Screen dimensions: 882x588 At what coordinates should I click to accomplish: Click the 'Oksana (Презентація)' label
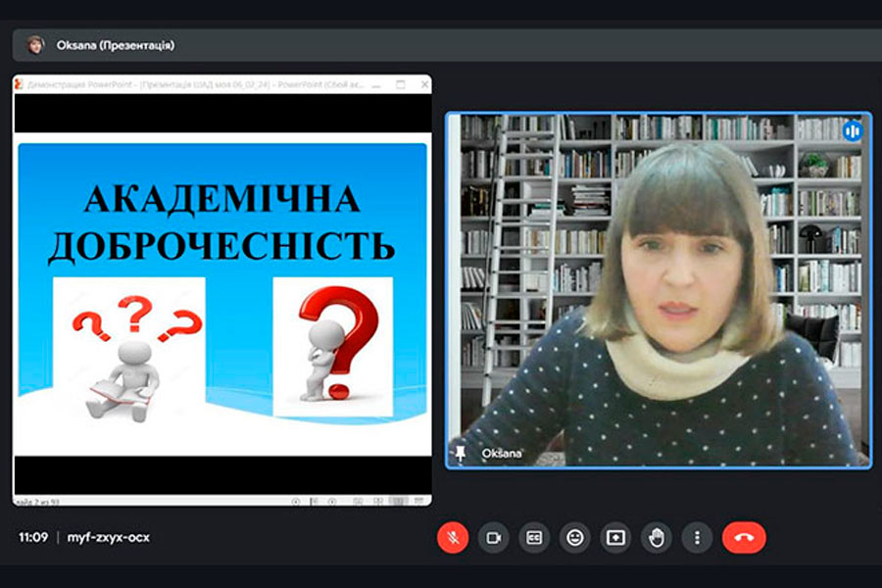click(x=116, y=46)
